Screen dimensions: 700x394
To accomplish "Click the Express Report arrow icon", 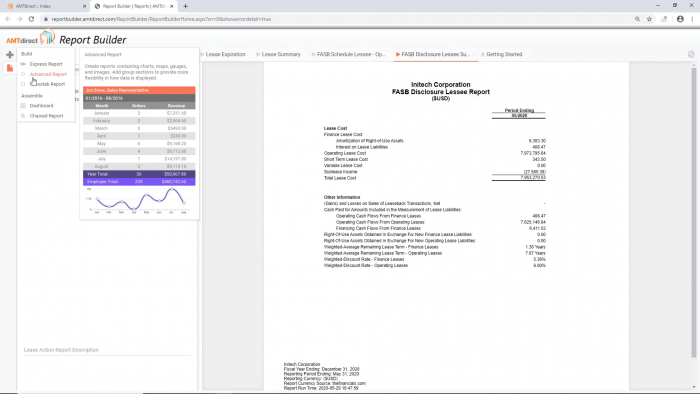I will click(23, 64).
